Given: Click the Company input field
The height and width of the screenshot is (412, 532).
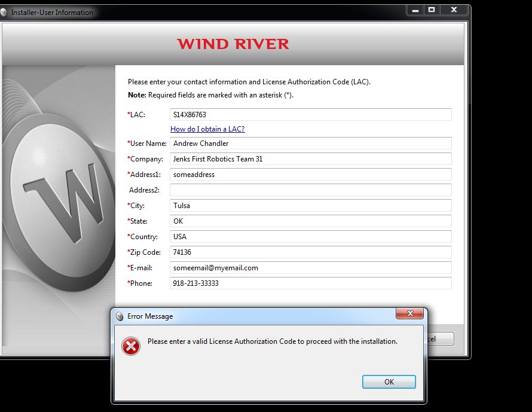Looking at the screenshot, I should pos(311,159).
